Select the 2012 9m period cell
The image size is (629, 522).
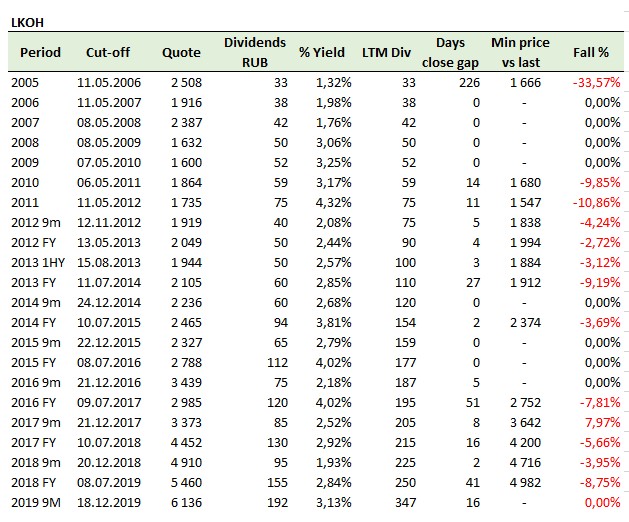[x=36, y=223]
